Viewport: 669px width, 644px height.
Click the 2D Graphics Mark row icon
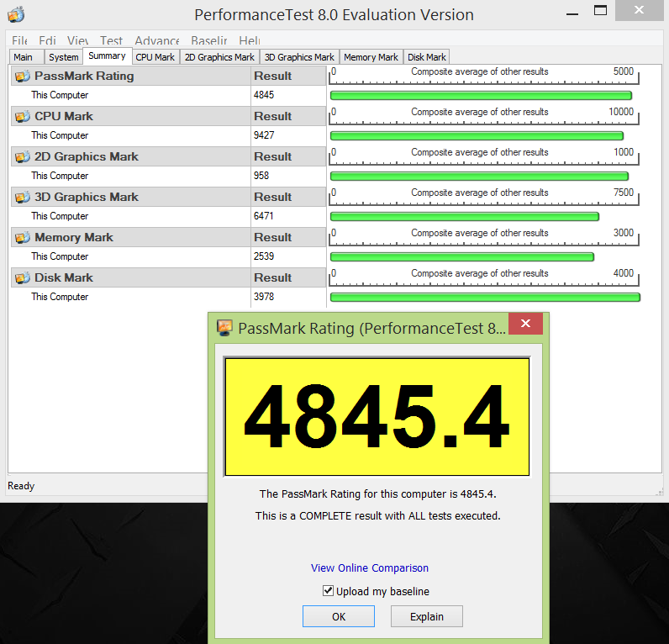22,156
